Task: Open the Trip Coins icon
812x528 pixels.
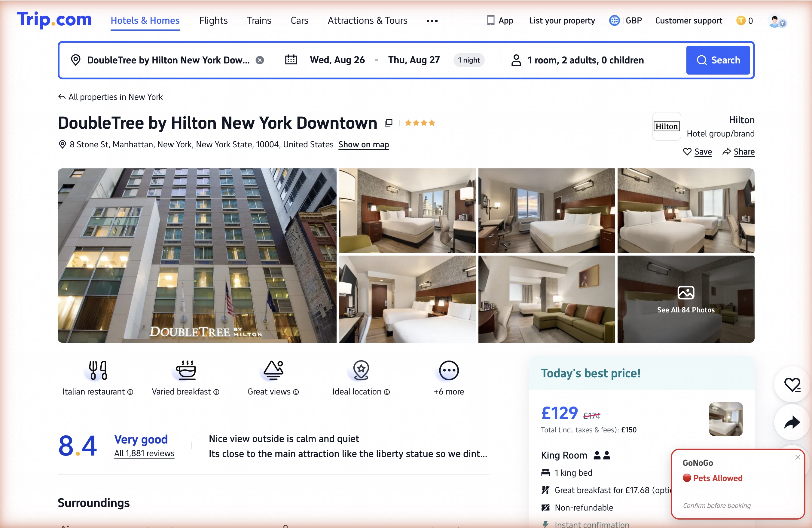Action: [x=741, y=20]
